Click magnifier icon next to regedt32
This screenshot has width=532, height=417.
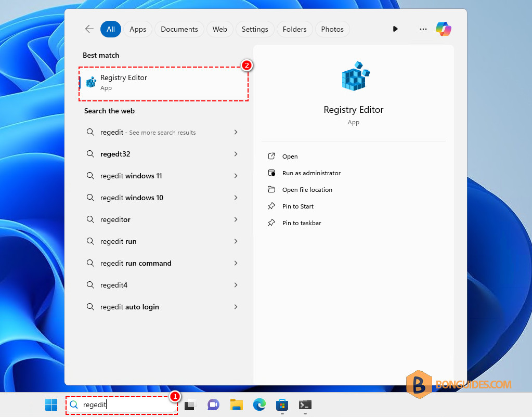pos(90,154)
